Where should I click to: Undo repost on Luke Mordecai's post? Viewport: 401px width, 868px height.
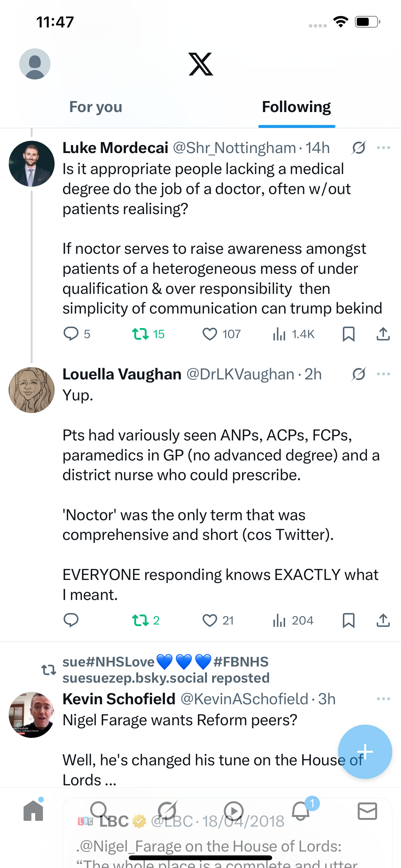140,334
